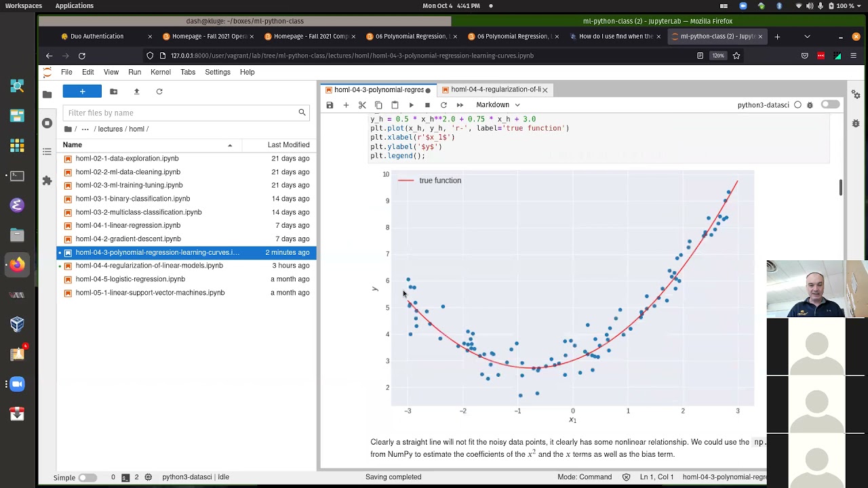Save the notebook with the floppy disk icon
The height and width of the screenshot is (488, 868).
coord(330,105)
